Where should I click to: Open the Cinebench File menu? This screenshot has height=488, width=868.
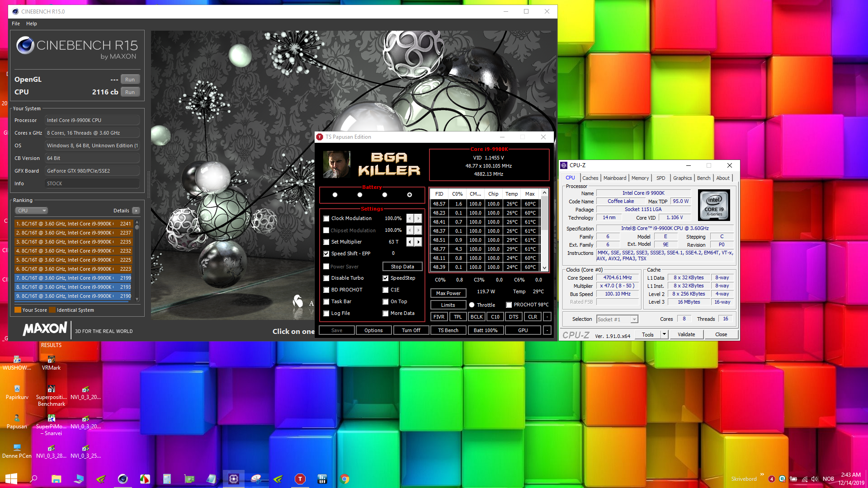pos(16,23)
